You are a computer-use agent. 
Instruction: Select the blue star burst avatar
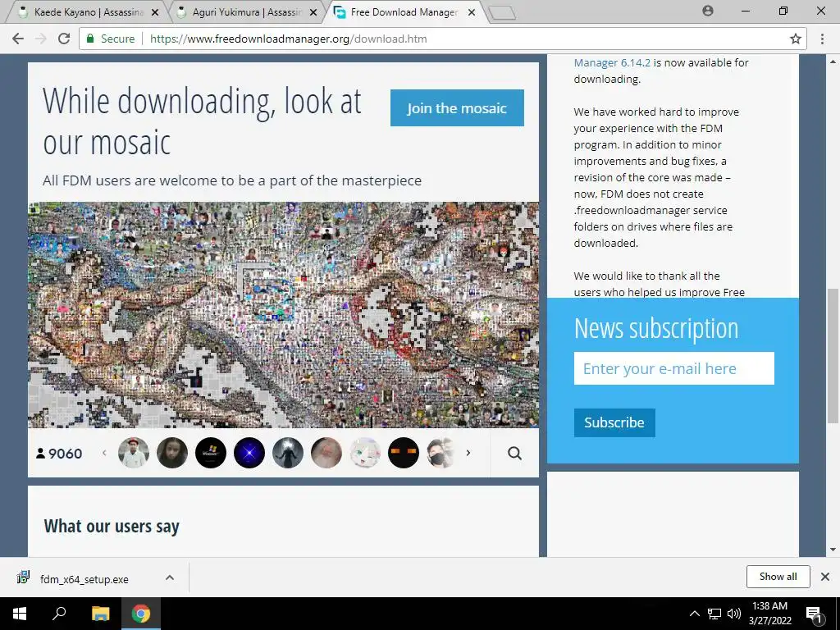(x=249, y=453)
